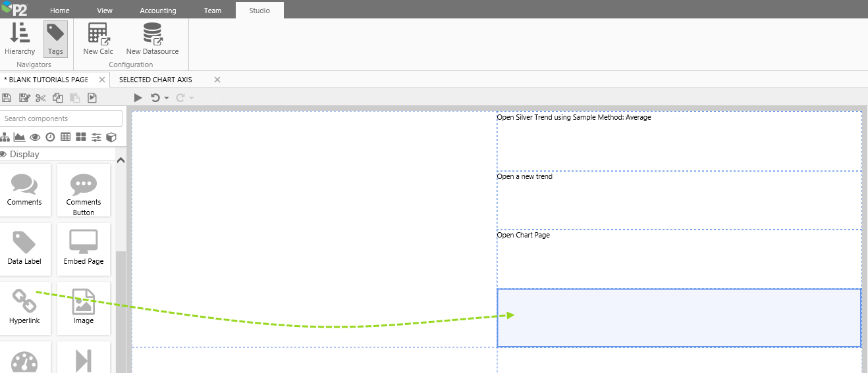Close the BLANK TUTORIALS PAGE tab

tap(101, 80)
